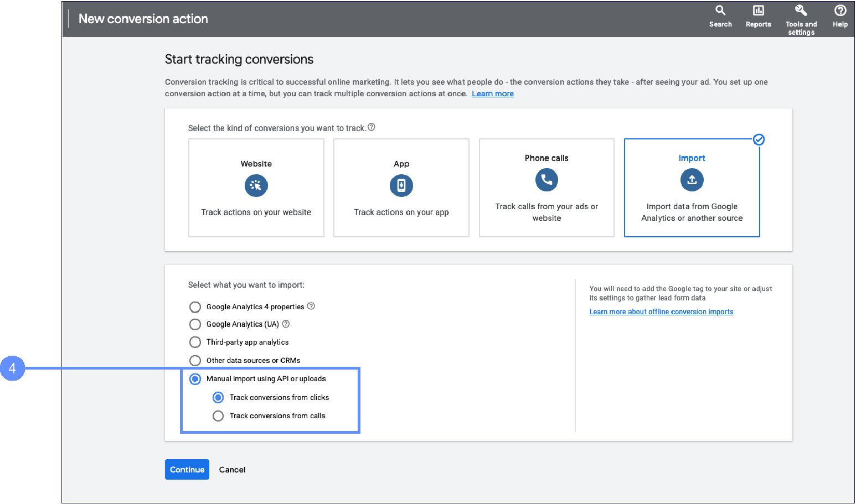Screen dimensions: 856x504
Task: Click the Help question mark icon
Action: 840,11
